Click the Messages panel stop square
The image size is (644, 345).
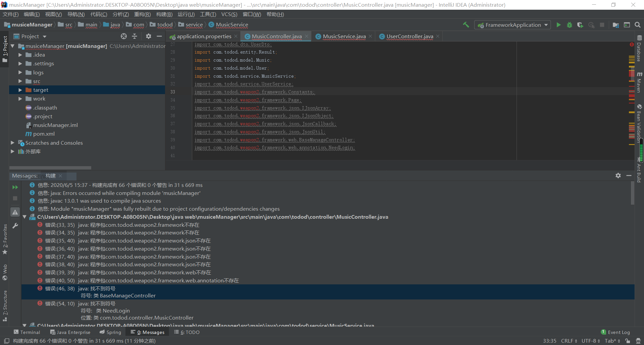tap(15, 198)
